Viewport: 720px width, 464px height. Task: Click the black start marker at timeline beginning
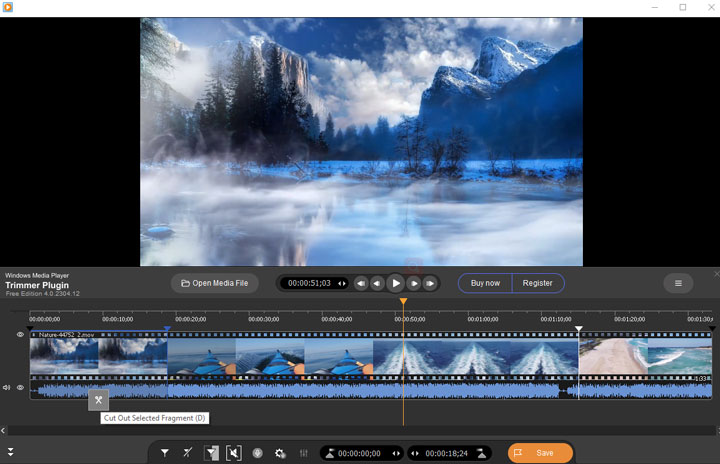click(x=30, y=328)
